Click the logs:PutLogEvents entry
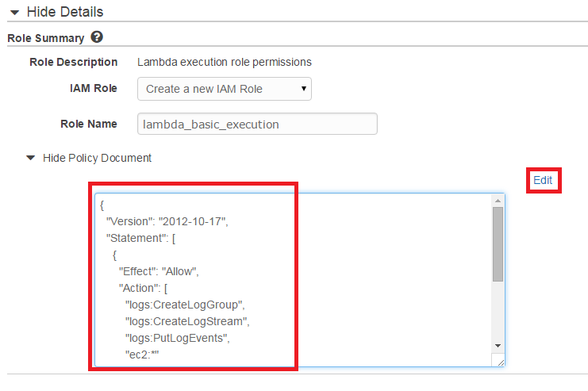The image size is (588, 391). click(178, 338)
